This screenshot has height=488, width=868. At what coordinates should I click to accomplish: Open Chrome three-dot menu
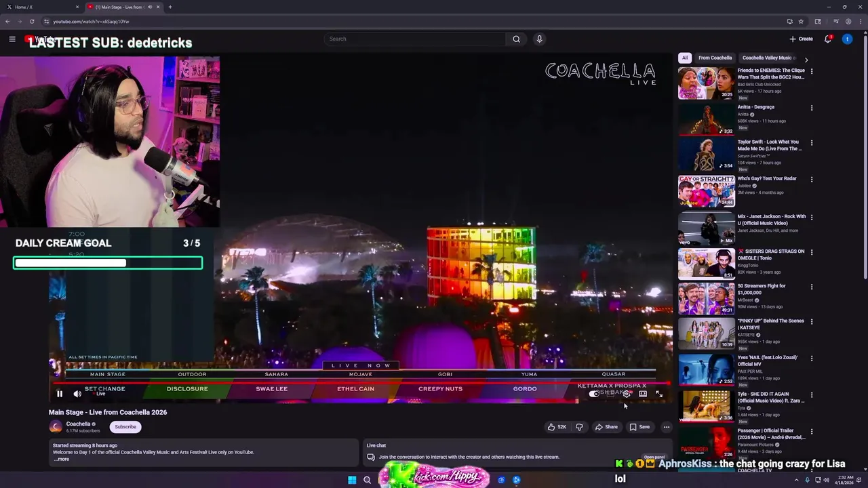860,22
